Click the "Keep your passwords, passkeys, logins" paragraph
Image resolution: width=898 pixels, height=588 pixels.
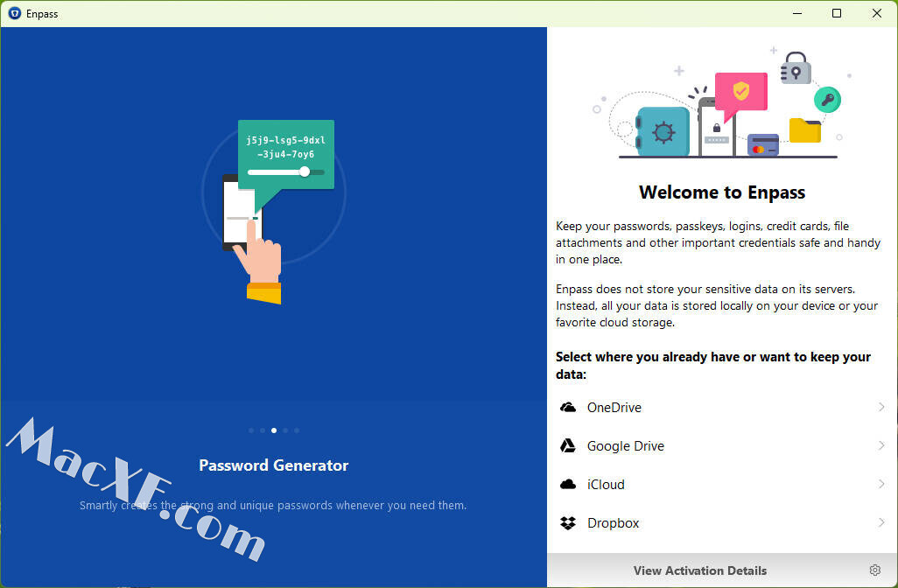[718, 242]
